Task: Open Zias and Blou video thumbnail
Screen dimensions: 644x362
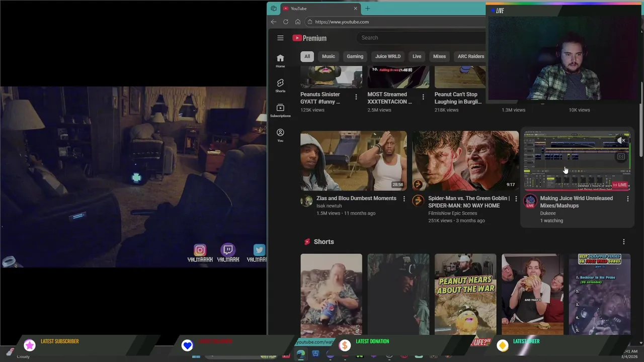Action: click(x=354, y=161)
